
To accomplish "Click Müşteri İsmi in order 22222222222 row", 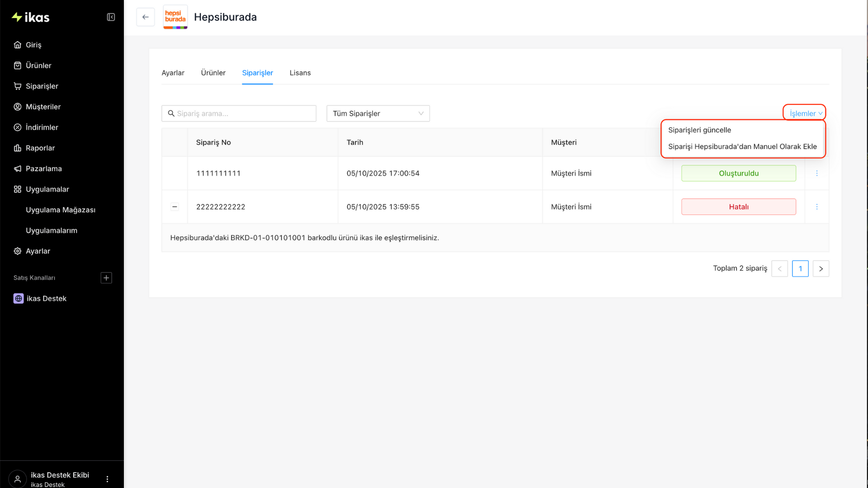I will (571, 207).
